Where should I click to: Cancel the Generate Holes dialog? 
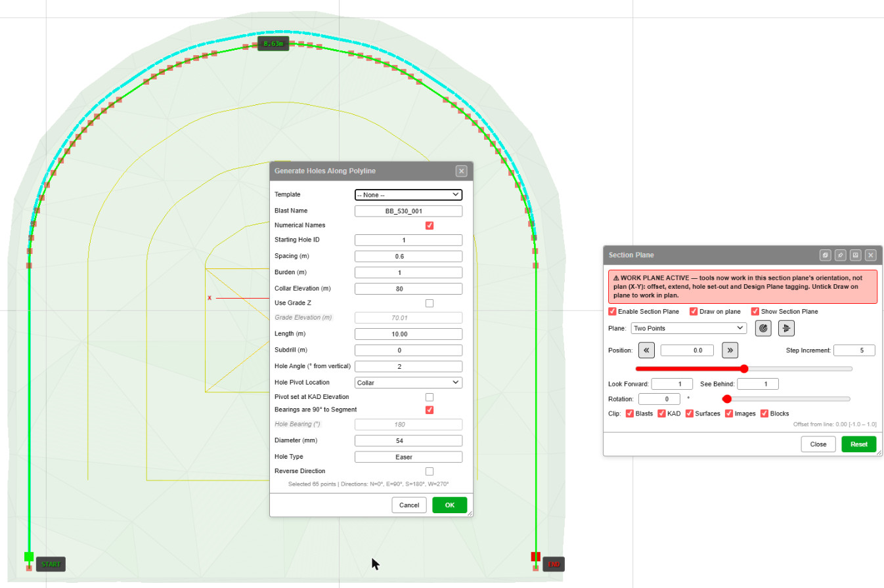(409, 505)
